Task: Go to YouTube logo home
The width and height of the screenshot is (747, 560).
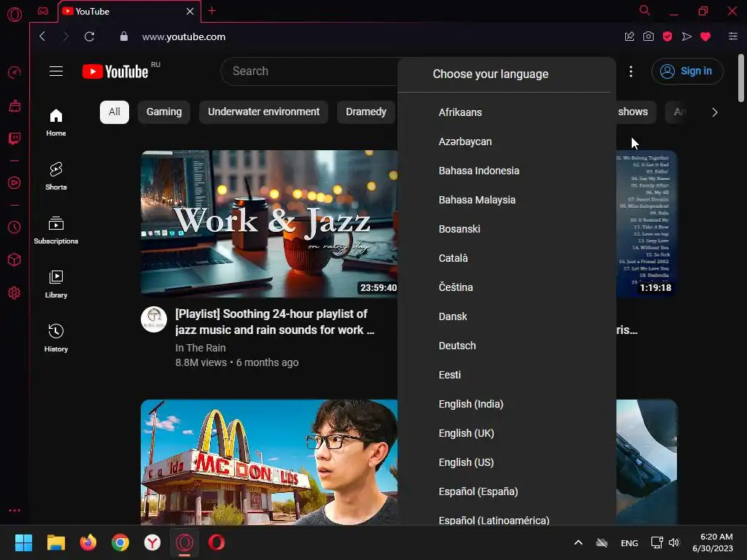Action: [115, 71]
